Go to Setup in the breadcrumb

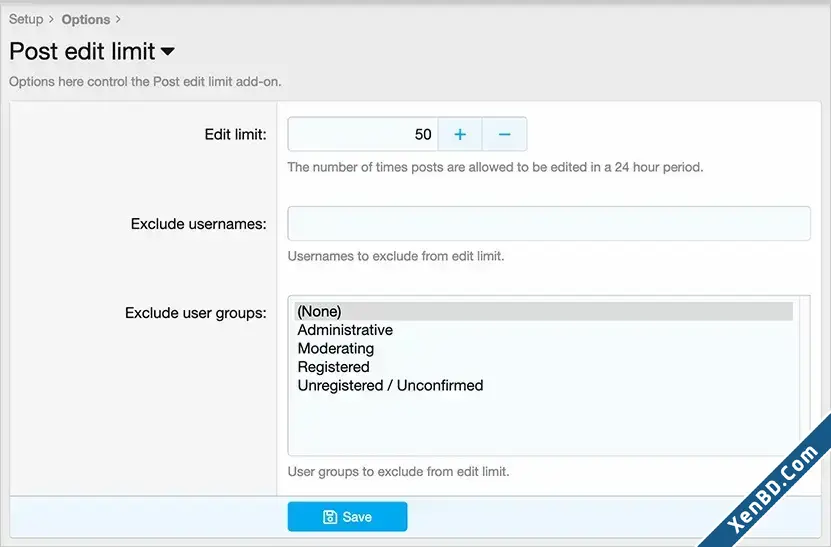pyautogui.click(x=26, y=19)
